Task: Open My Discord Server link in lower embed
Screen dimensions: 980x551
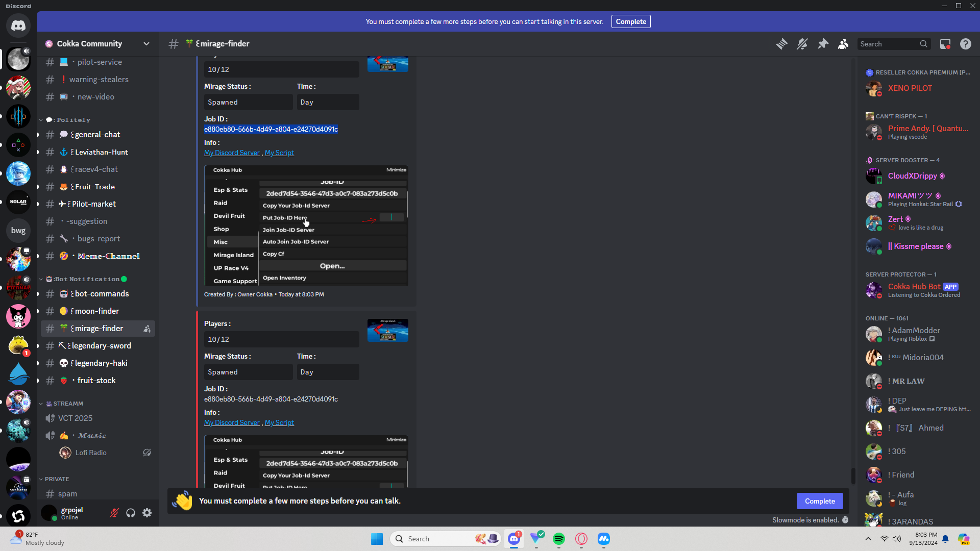Action: point(232,422)
